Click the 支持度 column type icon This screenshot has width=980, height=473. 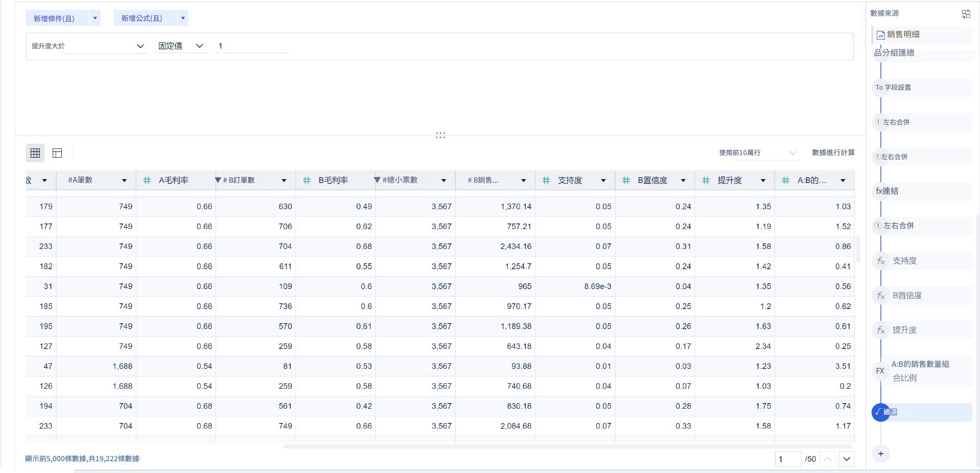(x=546, y=180)
